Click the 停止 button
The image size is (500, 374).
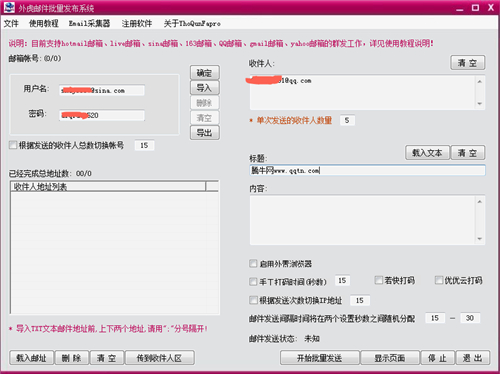(x=438, y=358)
